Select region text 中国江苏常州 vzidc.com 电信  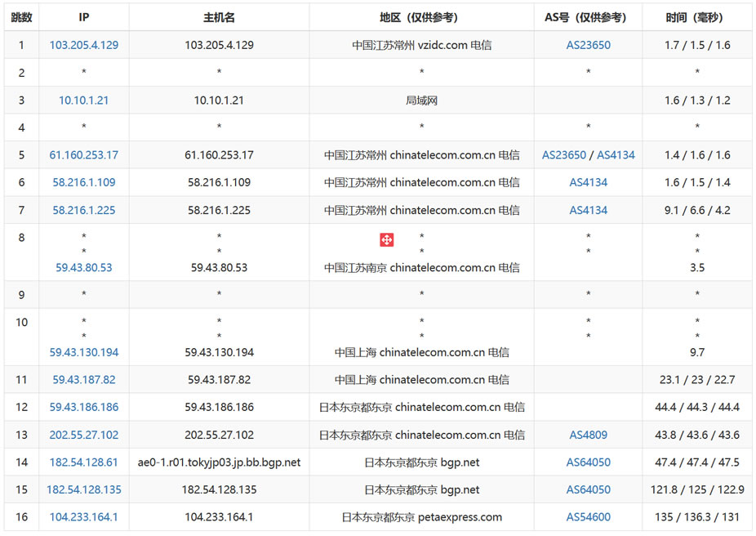tap(421, 45)
